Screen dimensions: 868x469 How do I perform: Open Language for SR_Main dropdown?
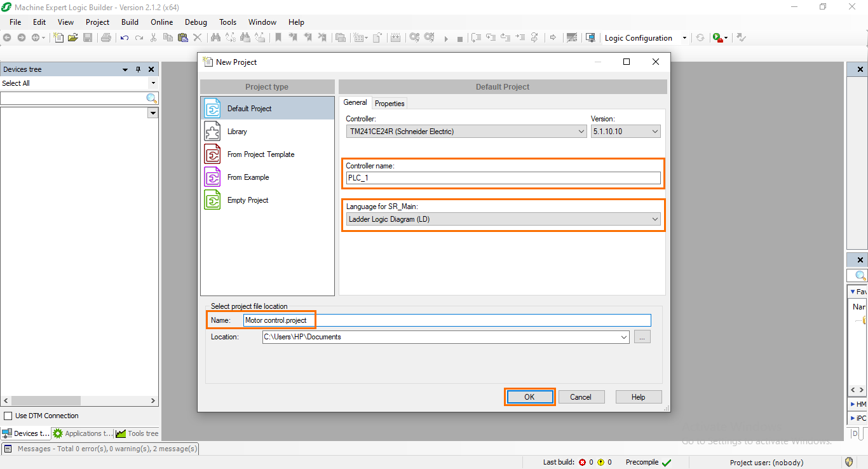pos(503,219)
